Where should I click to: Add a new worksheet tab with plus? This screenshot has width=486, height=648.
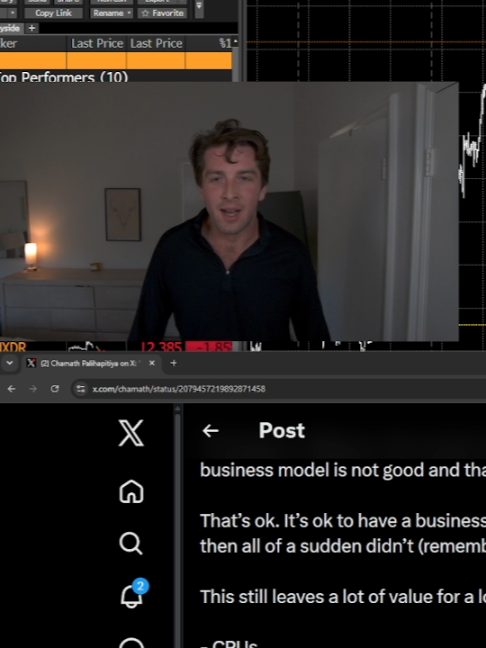click(32, 28)
